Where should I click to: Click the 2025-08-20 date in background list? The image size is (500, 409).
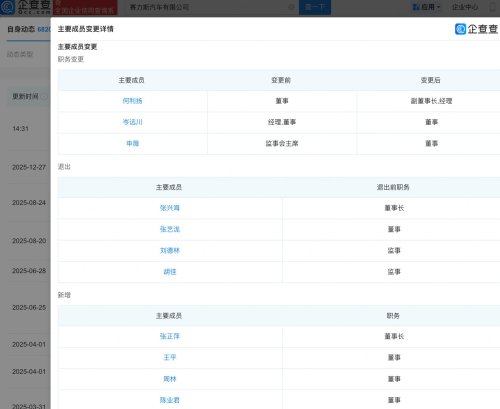pyautogui.click(x=29, y=241)
